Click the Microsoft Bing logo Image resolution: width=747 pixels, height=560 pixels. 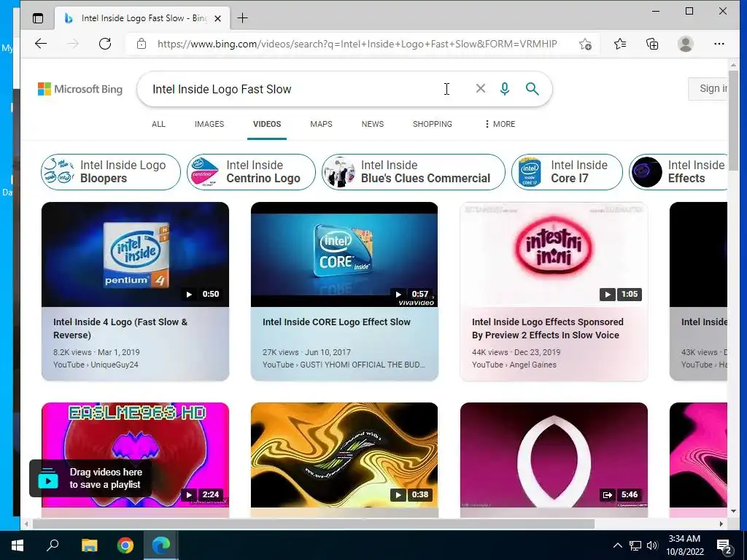80,89
